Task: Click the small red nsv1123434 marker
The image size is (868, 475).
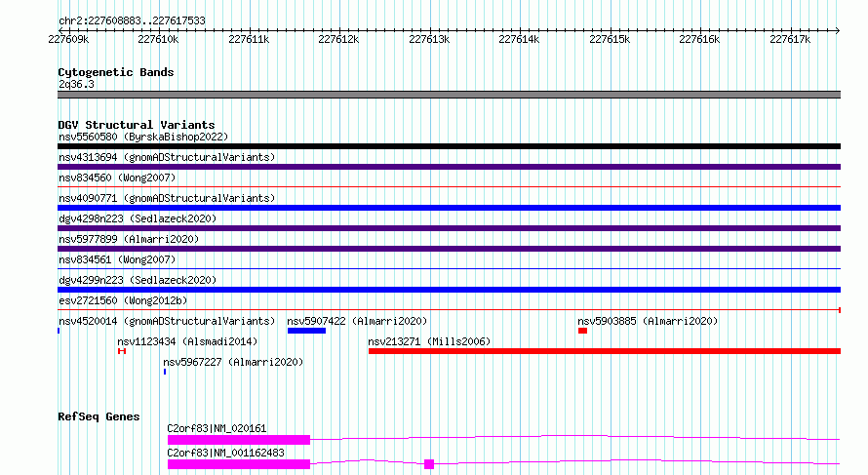Action: 122,351
